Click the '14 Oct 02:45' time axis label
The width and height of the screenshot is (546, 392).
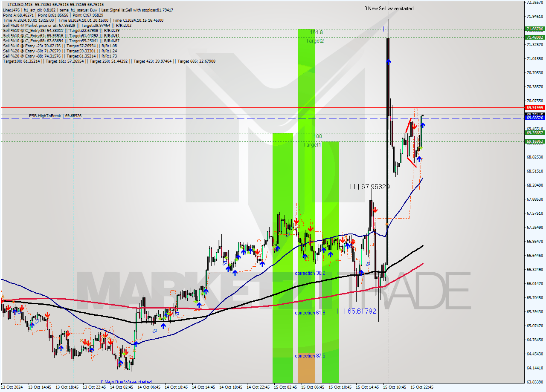121,387
